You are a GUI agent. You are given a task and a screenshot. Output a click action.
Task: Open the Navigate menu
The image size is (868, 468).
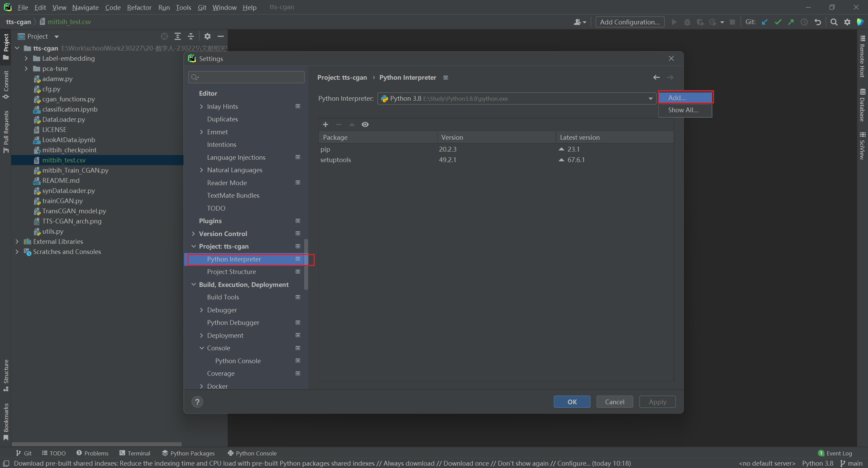click(85, 7)
